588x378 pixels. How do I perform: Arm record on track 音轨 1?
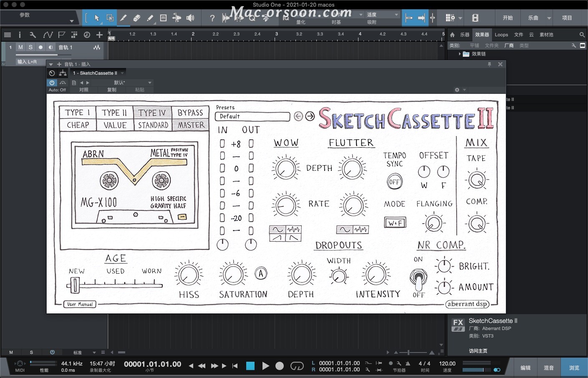[40, 47]
